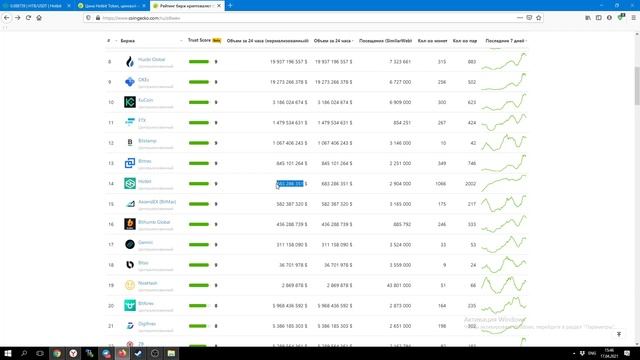Click the browser forward arrow

coord(18,18)
